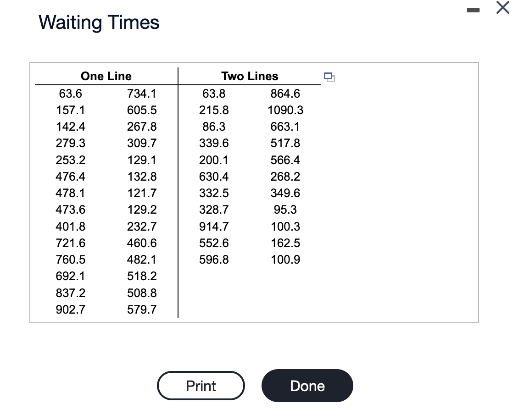
Task: Click the copy table popup icon
Action: pyautogui.click(x=329, y=77)
